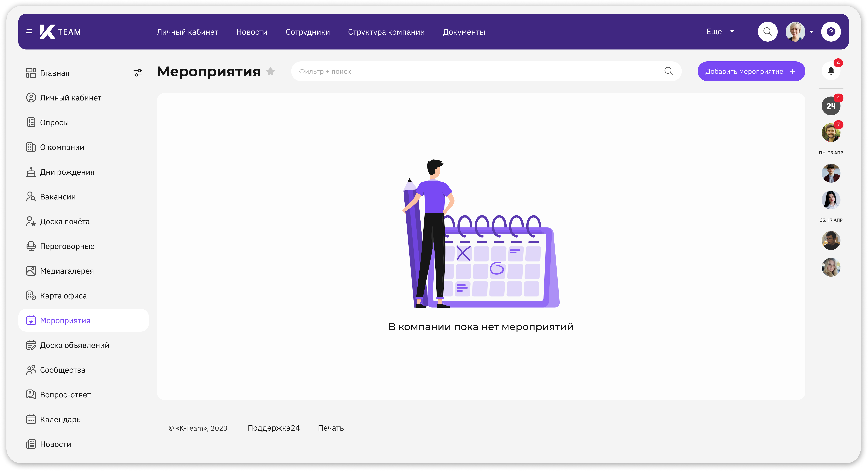
Task: Open the contact avatar below СБ, 17 АПР
Action: pos(831,240)
